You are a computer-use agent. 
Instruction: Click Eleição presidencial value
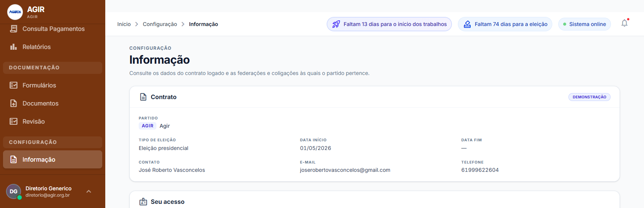(x=164, y=148)
